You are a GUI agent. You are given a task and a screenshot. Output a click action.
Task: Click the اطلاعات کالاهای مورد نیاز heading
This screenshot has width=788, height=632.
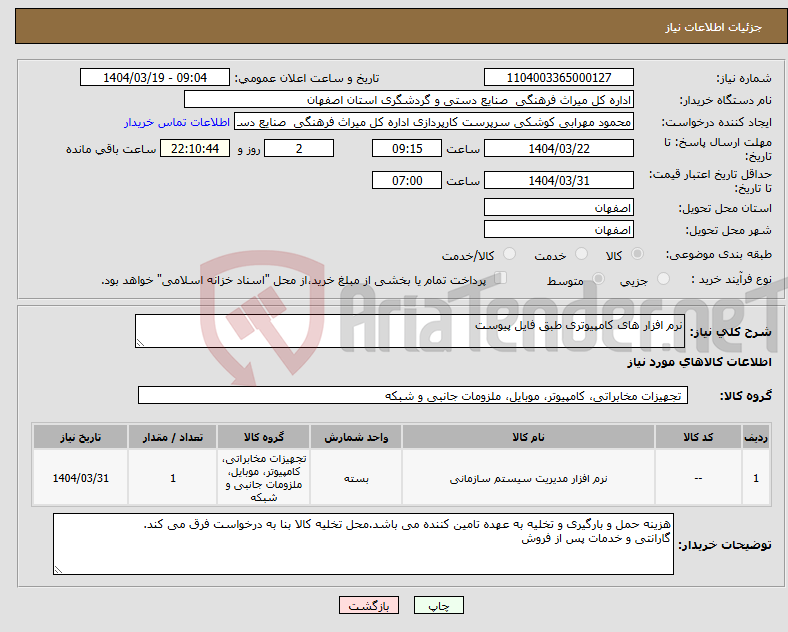point(699,362)
